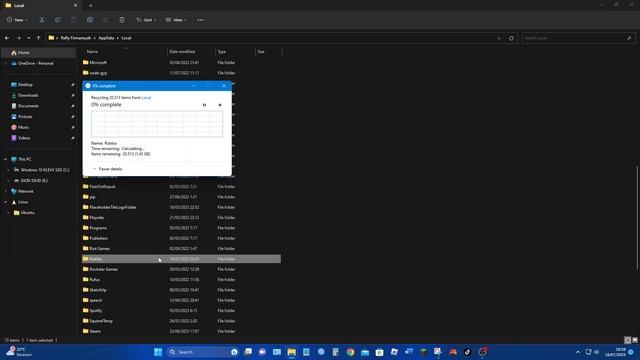Screen dimensions: 640x360
Task: Click the vertical scrollbar of file list
Action: [637, 218]
